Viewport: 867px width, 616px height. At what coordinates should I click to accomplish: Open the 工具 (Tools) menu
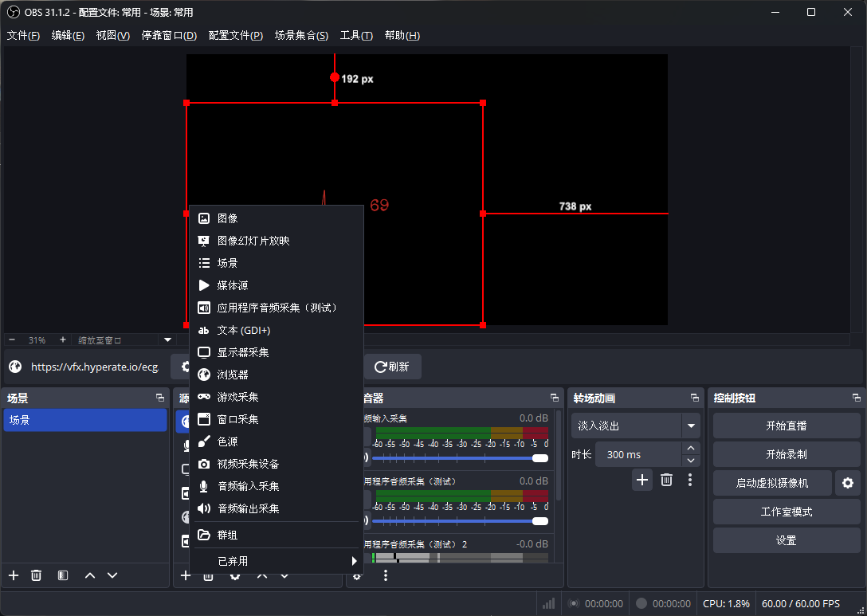(x=355, y=35)
